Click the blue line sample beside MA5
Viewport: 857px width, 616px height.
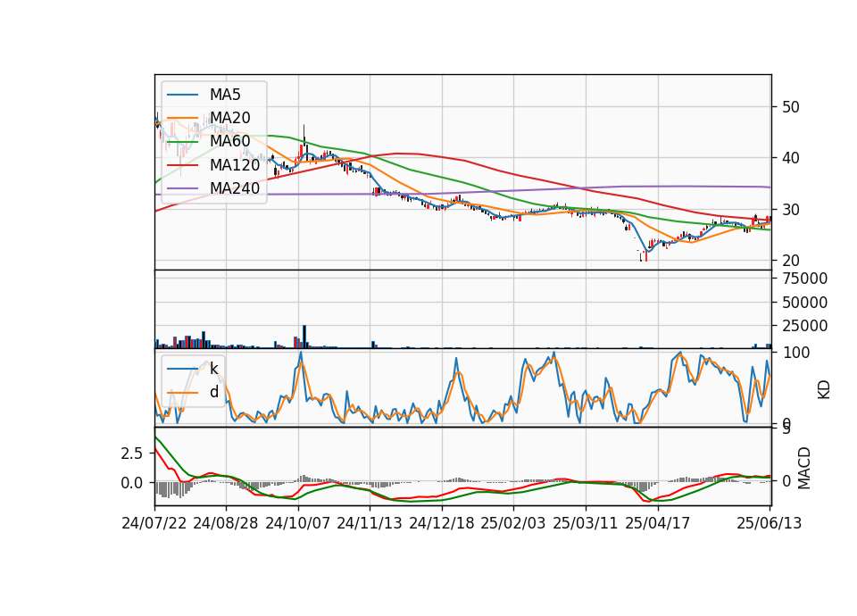(182, 95)
